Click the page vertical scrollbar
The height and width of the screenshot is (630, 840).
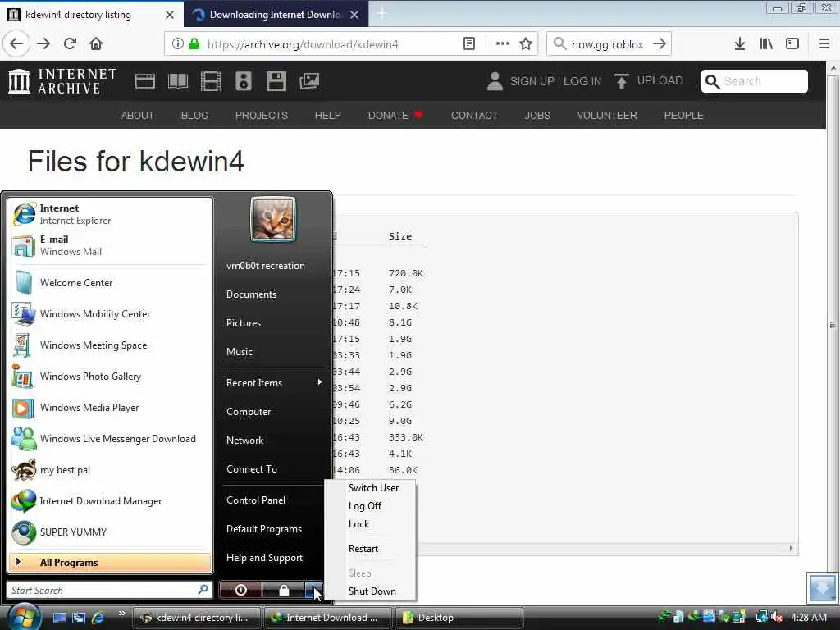tap(833, 324)
